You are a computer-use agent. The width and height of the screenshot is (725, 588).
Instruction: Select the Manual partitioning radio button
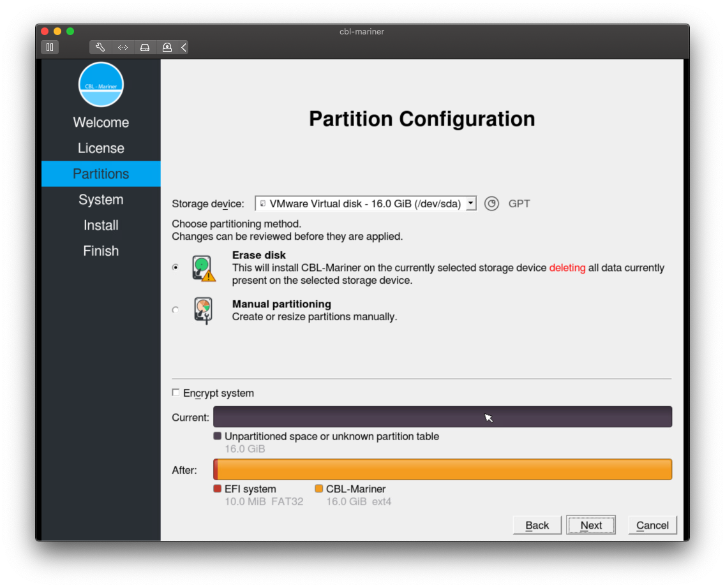click(x=176, y=310)
